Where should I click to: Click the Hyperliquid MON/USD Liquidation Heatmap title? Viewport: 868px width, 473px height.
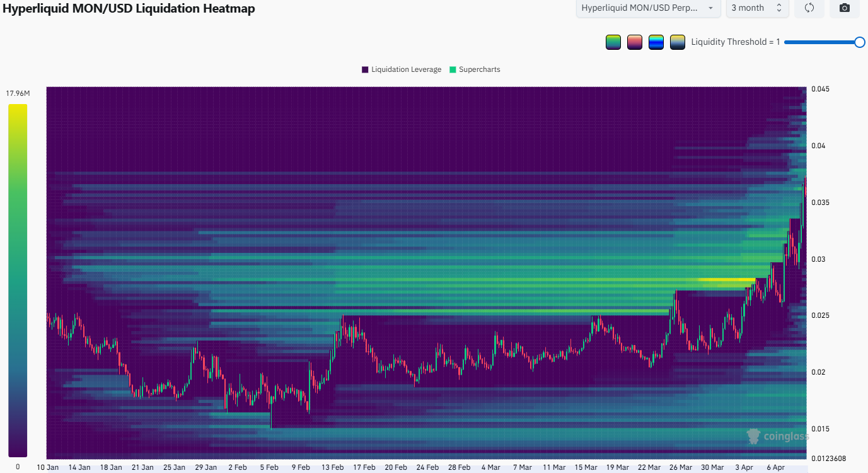[x=129, y=9]
